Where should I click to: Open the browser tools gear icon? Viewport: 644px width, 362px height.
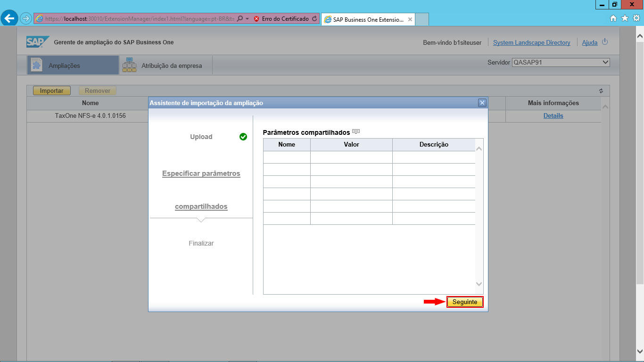click(x=636, y=18)
